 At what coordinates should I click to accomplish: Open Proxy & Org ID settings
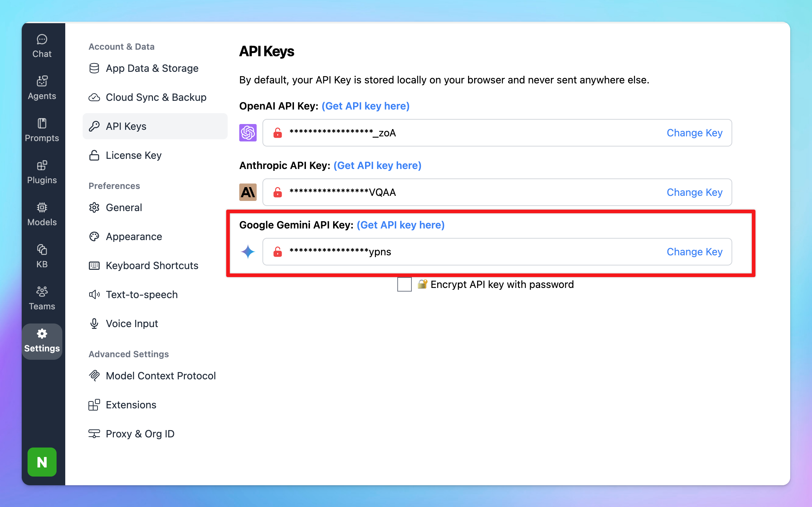pyautogui.click(x=140, y=434)
